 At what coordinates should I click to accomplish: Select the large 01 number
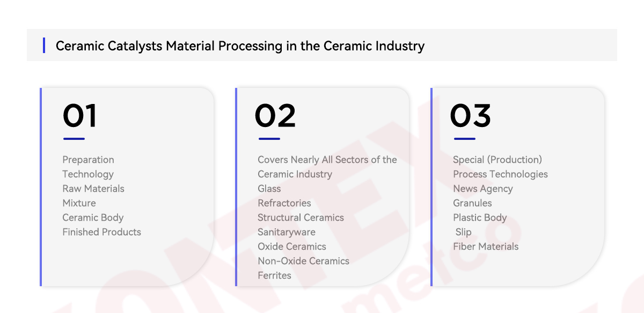tap(79, 115)
